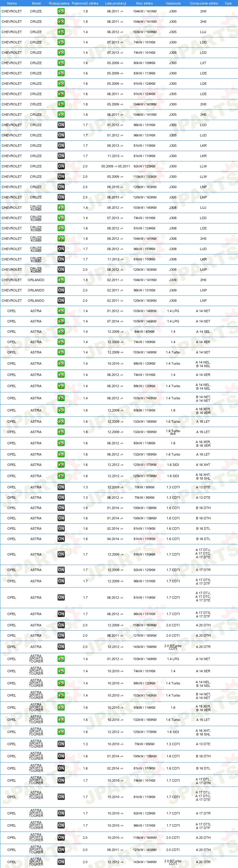This screenshot has width=238, height=868.
Task: Click production years cell 05.2009 -> 05.2011
Action: 115,167
